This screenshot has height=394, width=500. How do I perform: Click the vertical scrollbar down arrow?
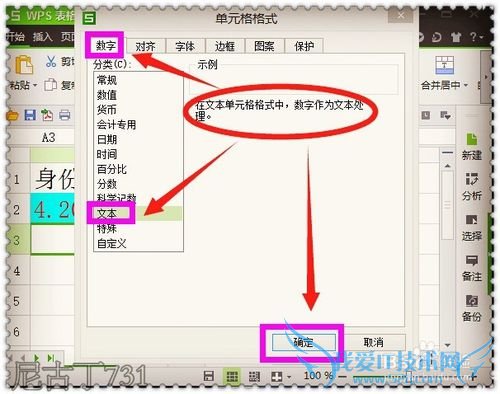[447, 345]
